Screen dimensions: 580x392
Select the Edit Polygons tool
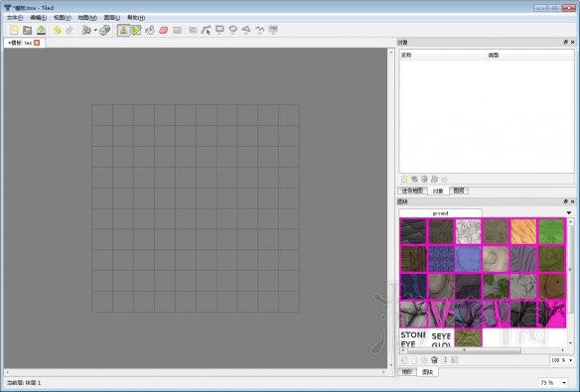206,31
